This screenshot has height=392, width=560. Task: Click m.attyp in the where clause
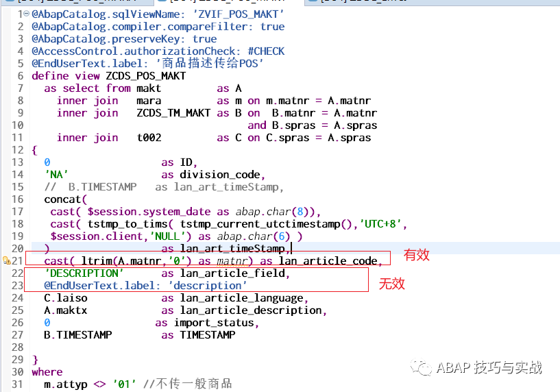[66, 384]
